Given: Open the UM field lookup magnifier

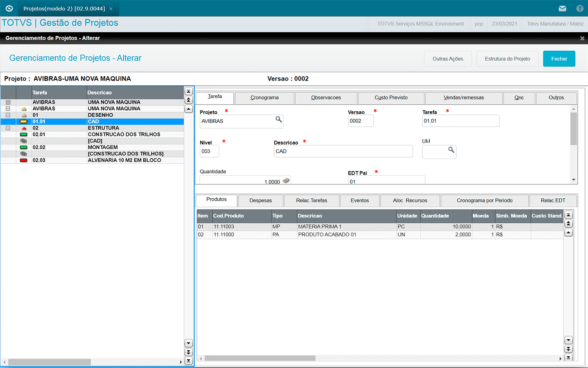Looking at the screenshot, I should point(451,150).
